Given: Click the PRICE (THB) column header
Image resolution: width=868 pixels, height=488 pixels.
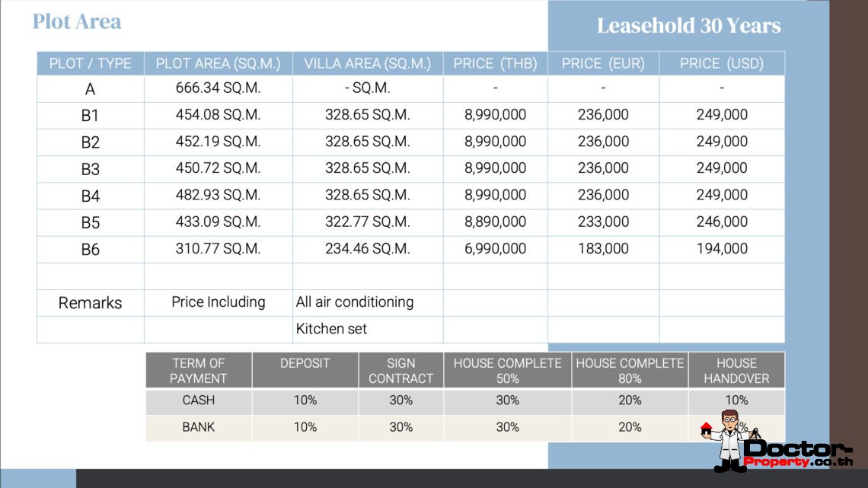Looking at the screenshot, I should [x=495, y=63].
